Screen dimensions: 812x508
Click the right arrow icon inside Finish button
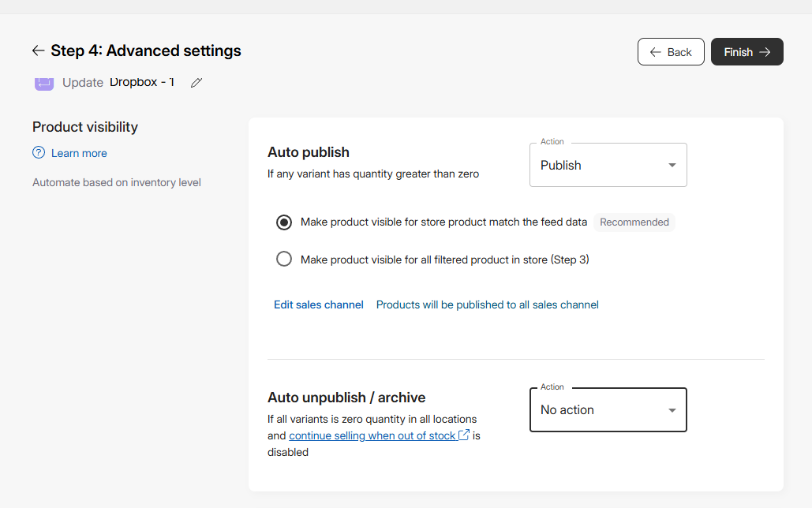(765, 52)
